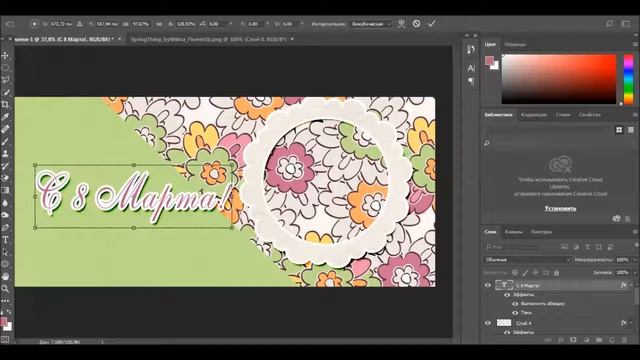
Task: Open the collapsed Character panel icon
Action: (471, 68)
